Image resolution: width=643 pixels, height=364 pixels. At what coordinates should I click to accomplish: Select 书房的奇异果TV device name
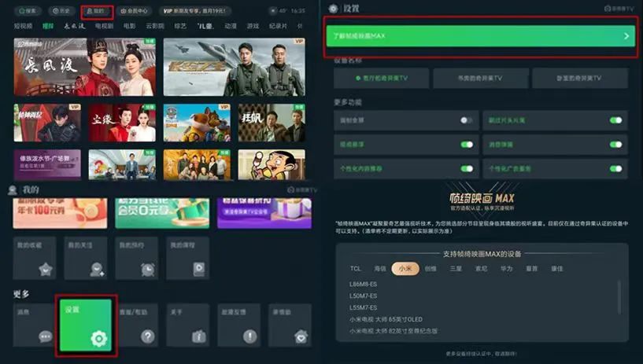[x=481, y=78]
